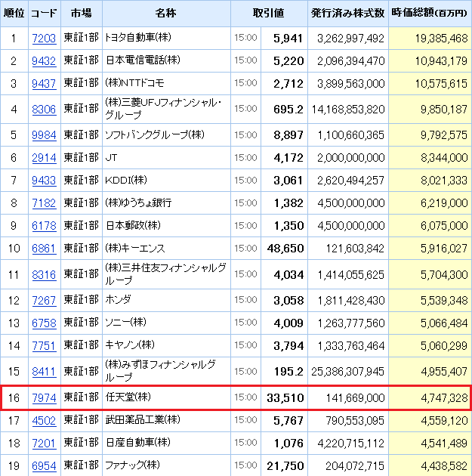The height and width of the screenshot is (476, 472).
Task: Open stock code link 6178
Action: [x=44, y=226]
